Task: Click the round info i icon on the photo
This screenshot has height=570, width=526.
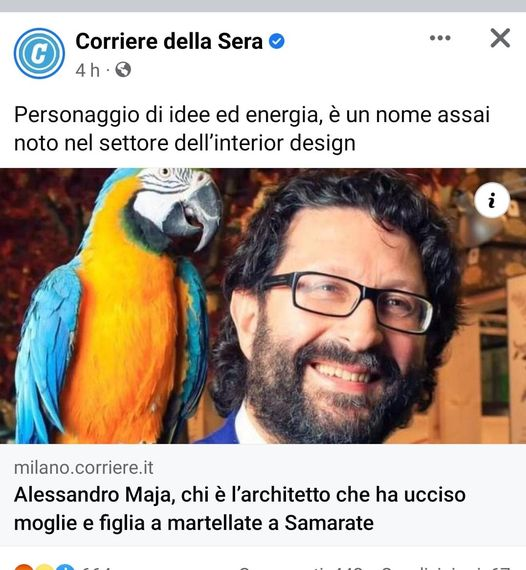Action: (492, 200)
